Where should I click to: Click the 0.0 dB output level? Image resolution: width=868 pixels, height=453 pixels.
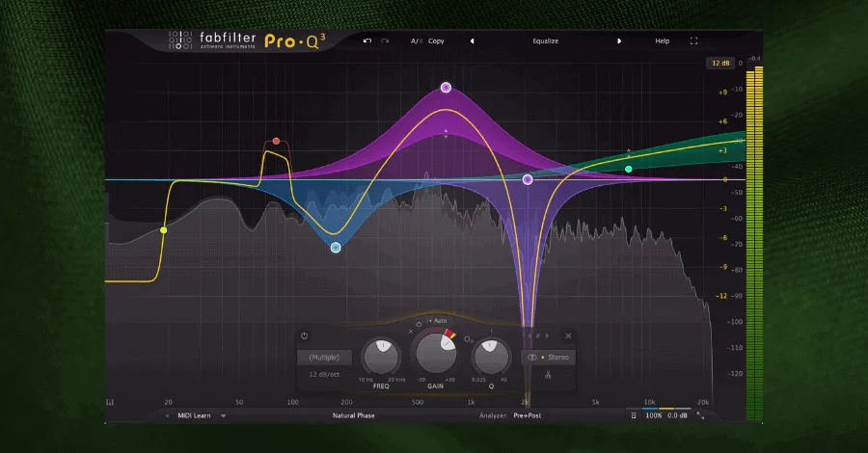[677, 415]
